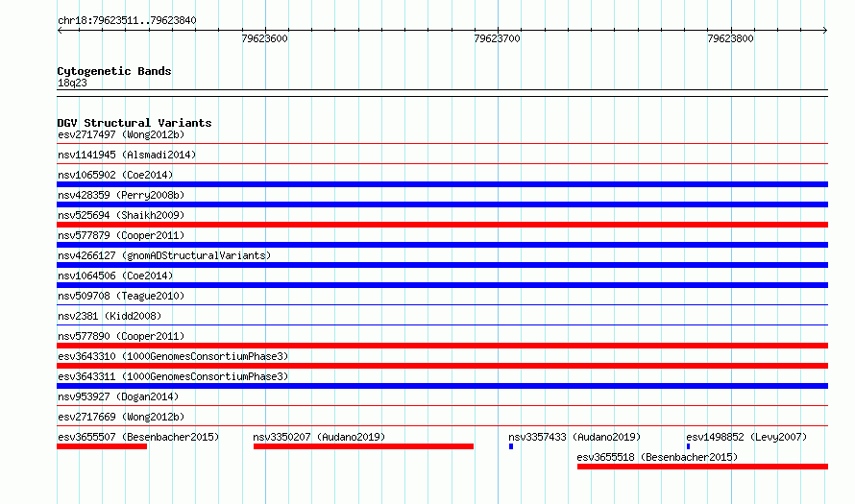Image resolution: width=855 pixels, height=504 pixels.
Task: Select the blue bar under nsv4266127
Action: pos(442,265)
